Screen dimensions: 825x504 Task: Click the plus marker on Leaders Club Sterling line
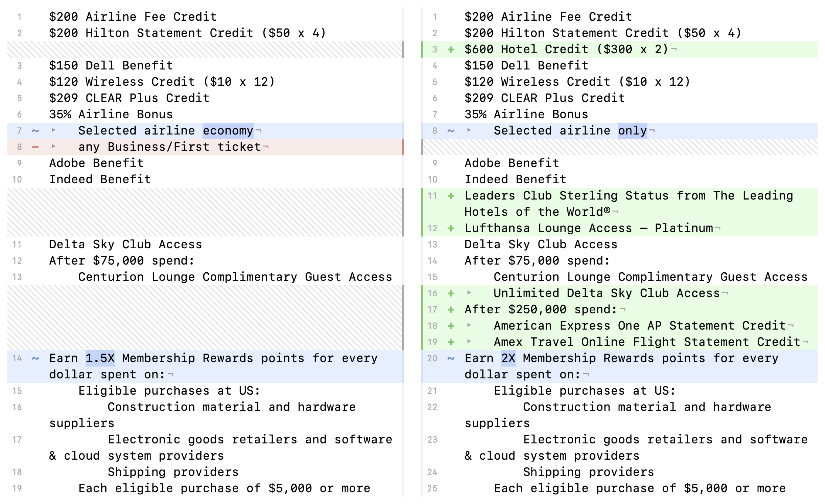[451, 196]
